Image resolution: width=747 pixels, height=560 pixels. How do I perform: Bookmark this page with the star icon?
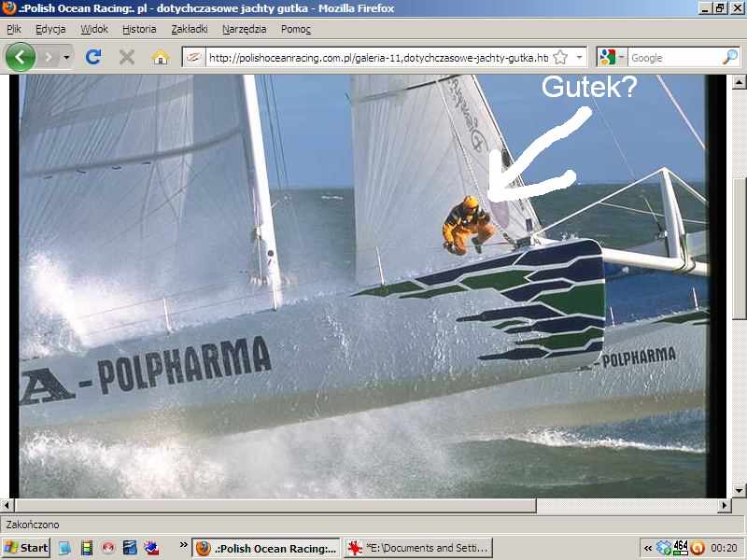click(x=561, y=58)
